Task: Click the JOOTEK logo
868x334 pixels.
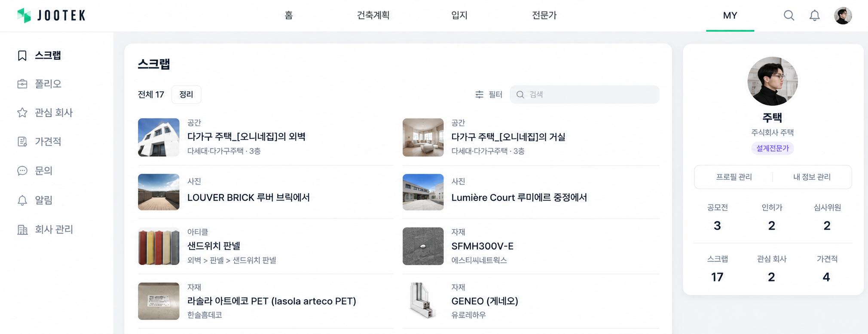Action: 51,15
